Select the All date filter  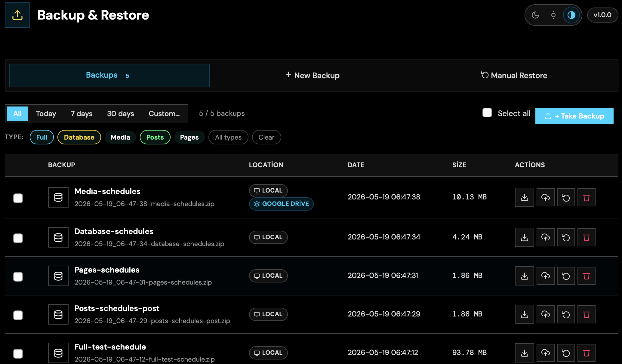[17, 114]
